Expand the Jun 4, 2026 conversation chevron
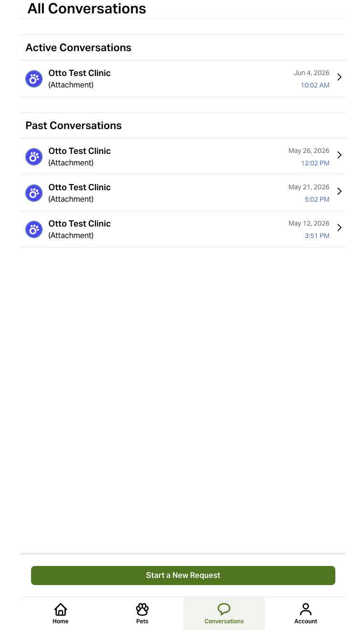Viewport: 364px width, 630px height. click(x=339, y=77)
